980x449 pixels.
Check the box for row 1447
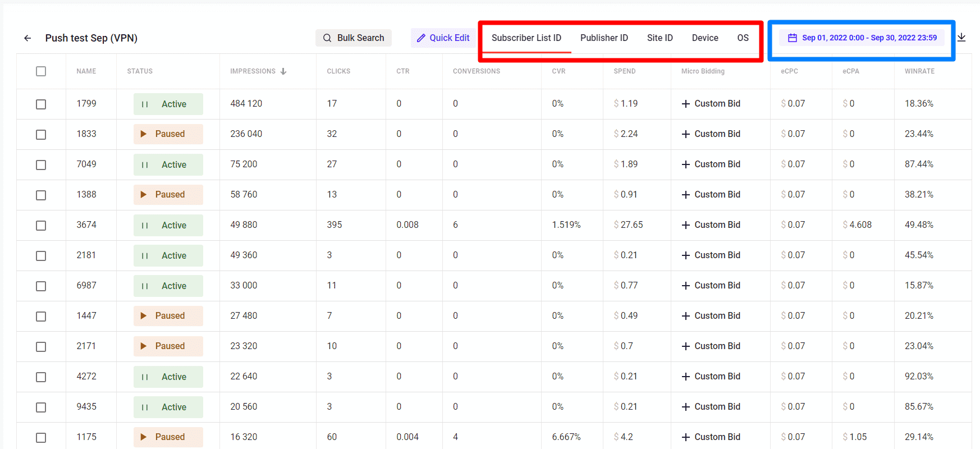41,317
